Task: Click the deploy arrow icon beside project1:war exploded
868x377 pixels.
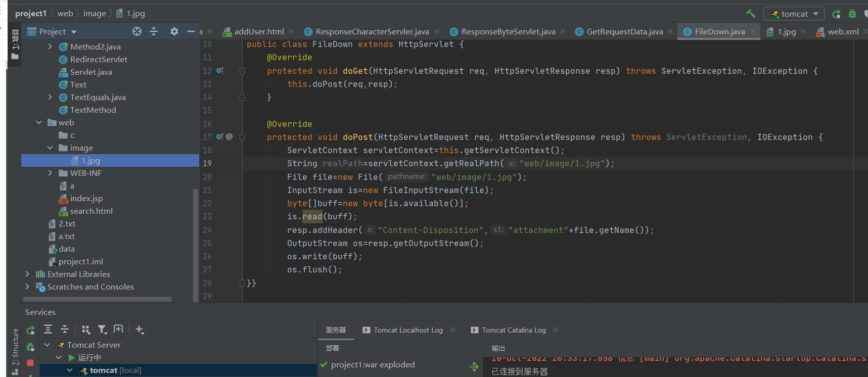Action: 474,367
